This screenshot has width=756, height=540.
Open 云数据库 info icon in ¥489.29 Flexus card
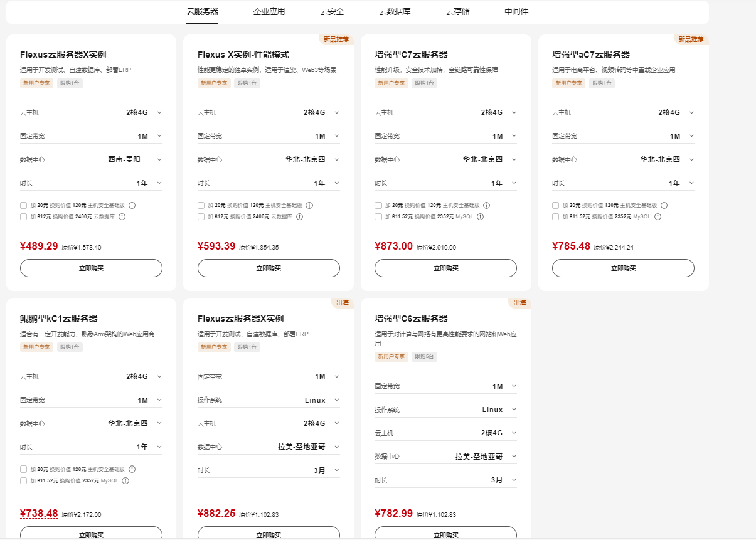122,216
